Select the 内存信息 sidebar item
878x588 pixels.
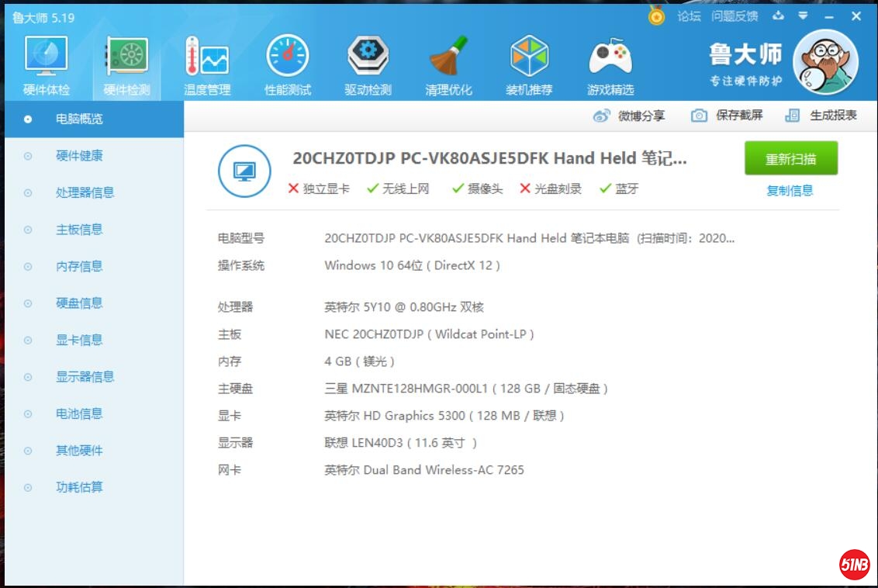(x=79, y=266)
